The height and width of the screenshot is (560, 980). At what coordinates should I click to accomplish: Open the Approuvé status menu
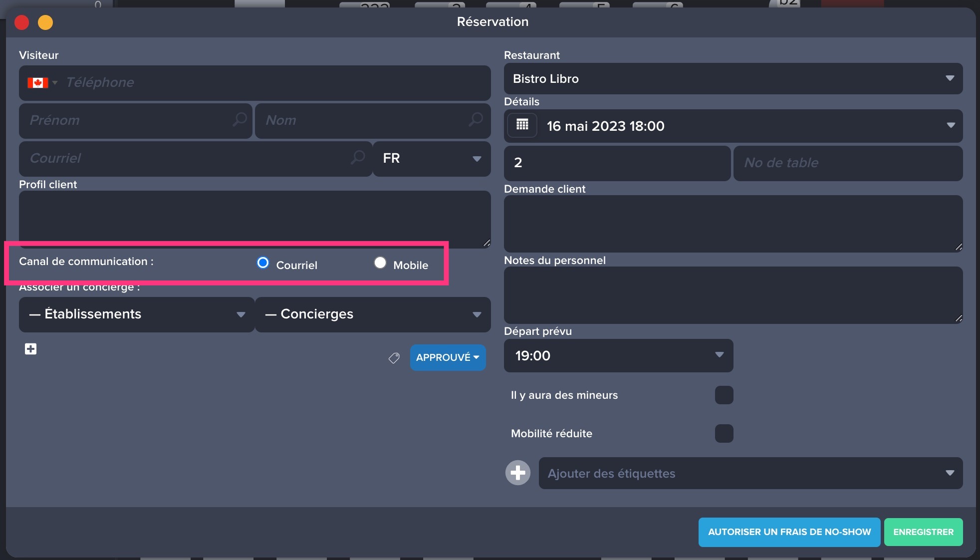[448, 357]
